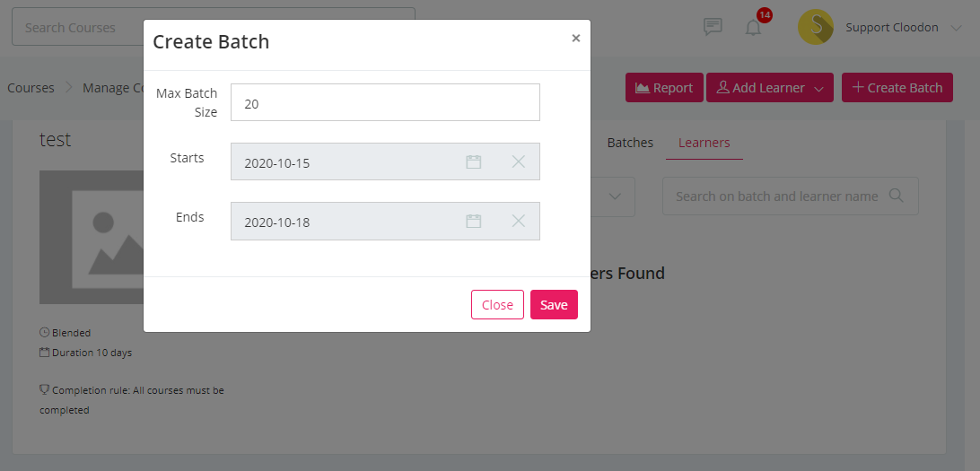Open calendar picker for Starts date
The width and height of the screenshot is (980, 471).
click(474, 161)
